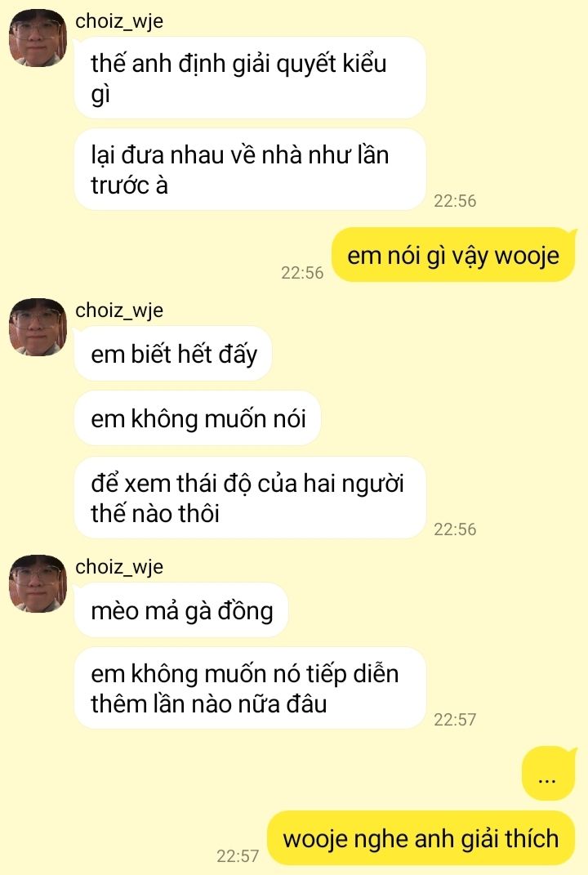Tap the message 'em không muốn nói'
This screenshot has width=588, height=875.
(x=198, y=418)
